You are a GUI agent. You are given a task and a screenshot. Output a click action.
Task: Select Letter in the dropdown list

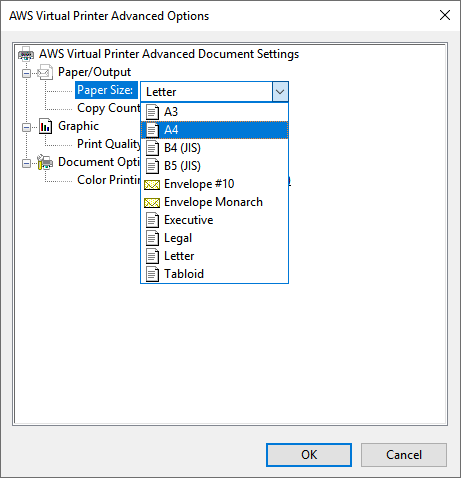[x=214, y=256]
